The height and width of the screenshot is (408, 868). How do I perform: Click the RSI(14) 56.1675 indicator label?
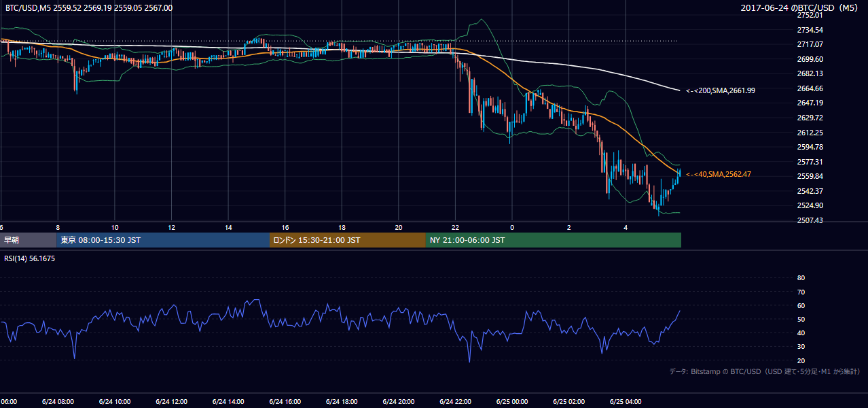pos(31,259)
